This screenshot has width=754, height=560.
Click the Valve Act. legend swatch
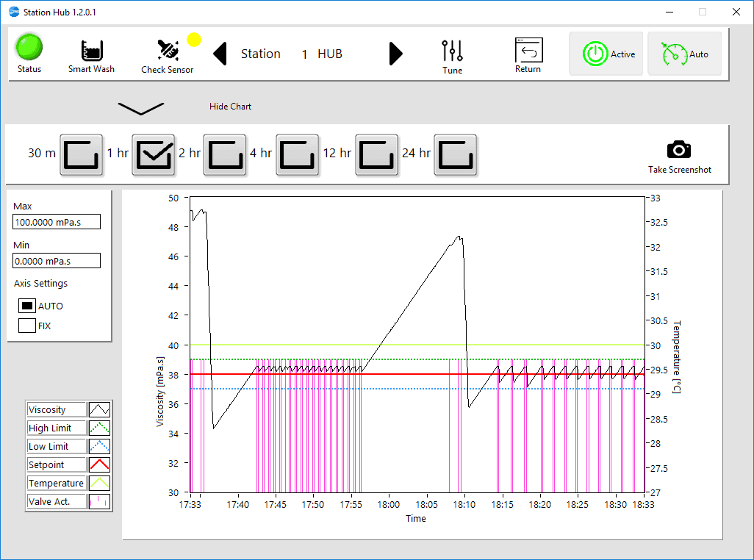tap(99, 501)
